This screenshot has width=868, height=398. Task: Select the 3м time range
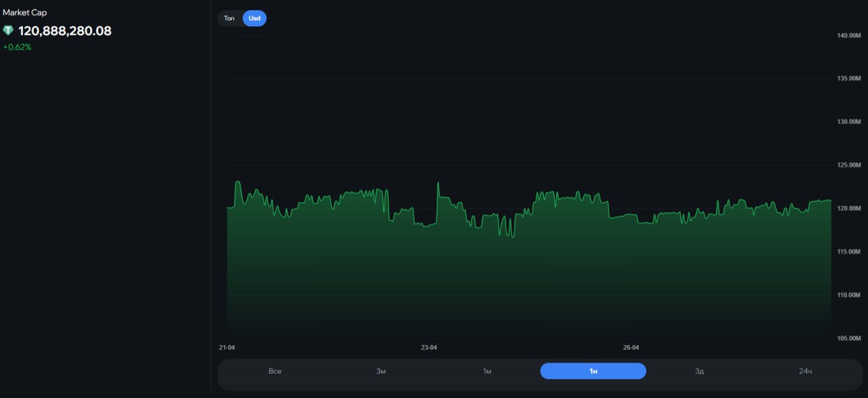381,371
